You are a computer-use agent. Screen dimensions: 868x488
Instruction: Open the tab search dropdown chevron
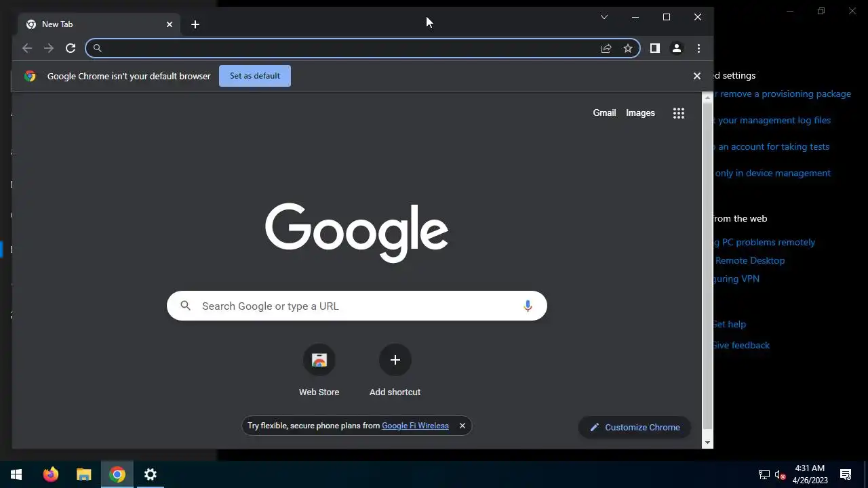(x=604, y=17)
